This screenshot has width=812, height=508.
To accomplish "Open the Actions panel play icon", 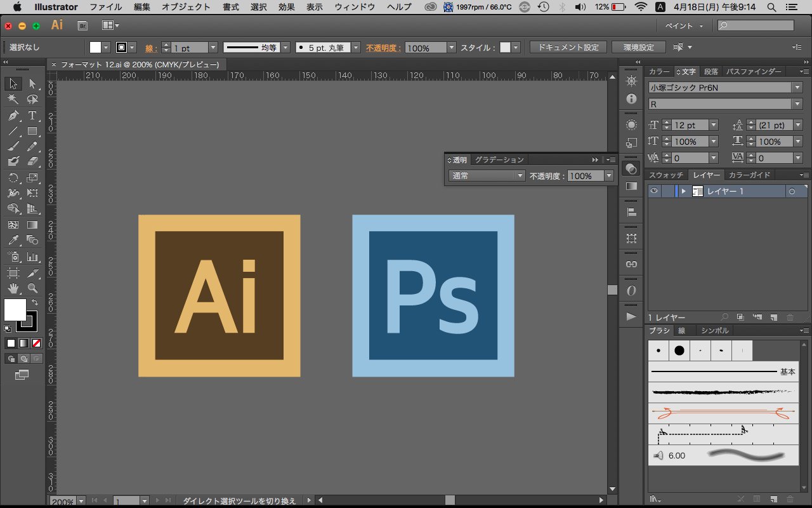I will coord(631,316).
